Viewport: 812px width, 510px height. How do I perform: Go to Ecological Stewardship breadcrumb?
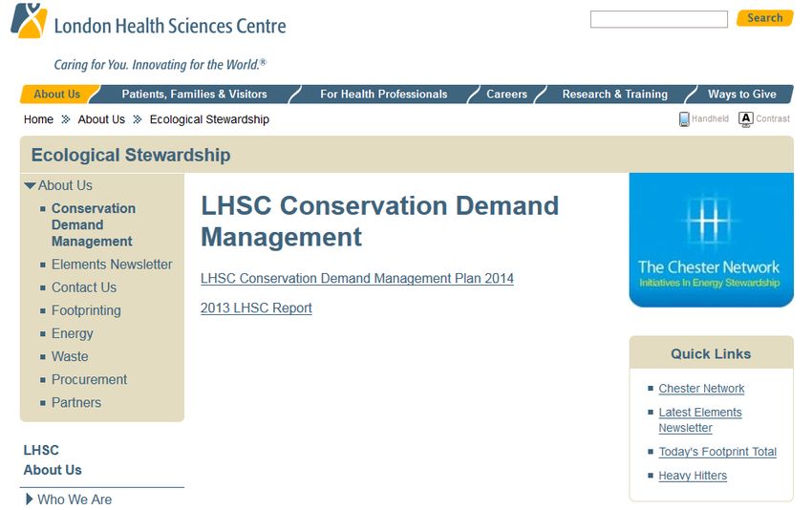209,119
